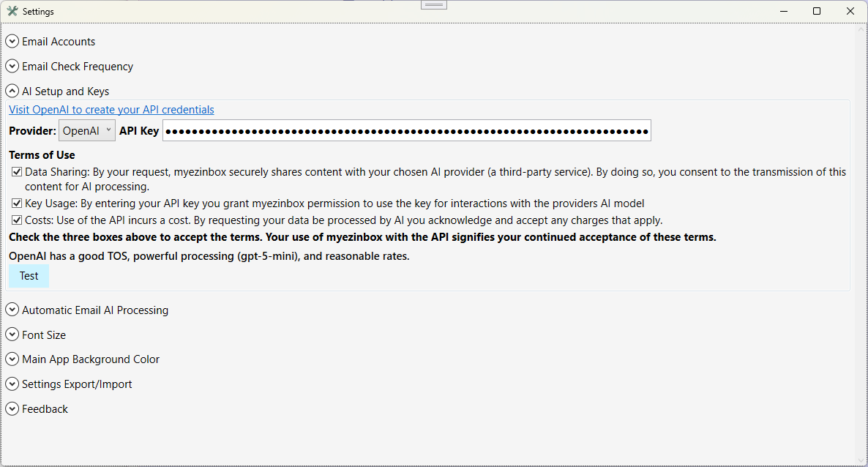Toggle the Key Usage checkbox

pyautogui.click(x=17, y=203)
